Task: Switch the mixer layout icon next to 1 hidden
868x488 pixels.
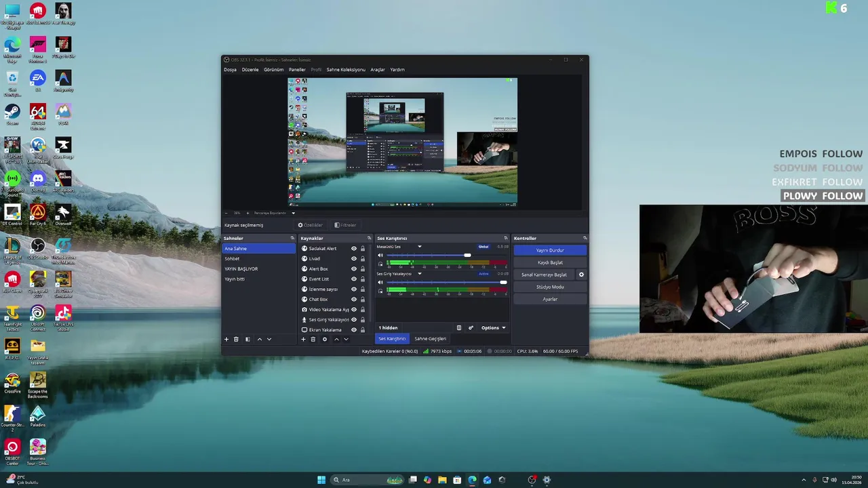Action: pos(459,328)
